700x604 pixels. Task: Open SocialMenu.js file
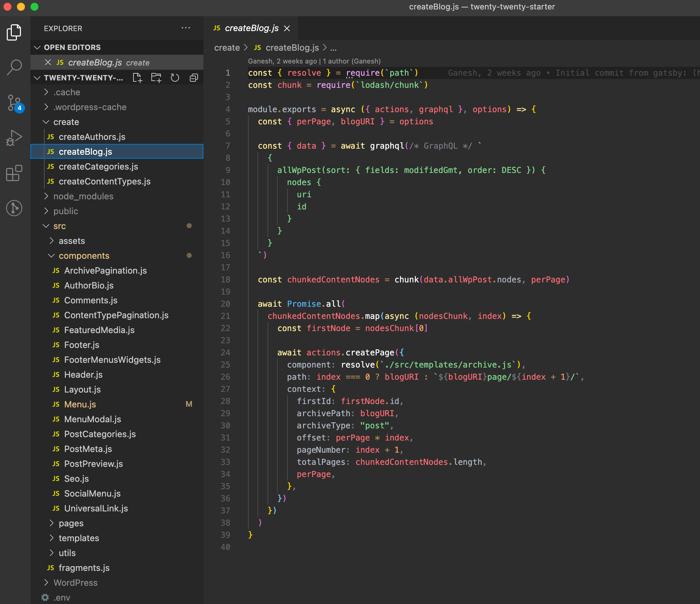click(x=117, y=494)
